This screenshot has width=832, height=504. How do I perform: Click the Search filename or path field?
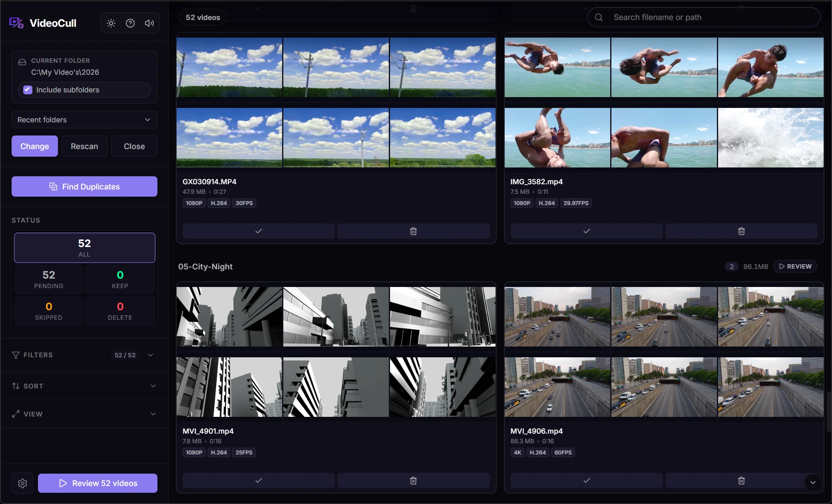[x=704, y=17]
